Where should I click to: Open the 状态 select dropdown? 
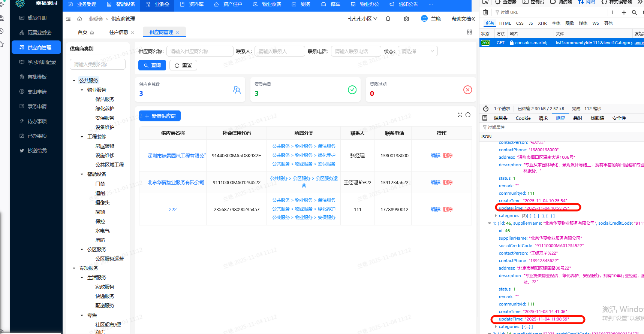click(x=417, y=51)
